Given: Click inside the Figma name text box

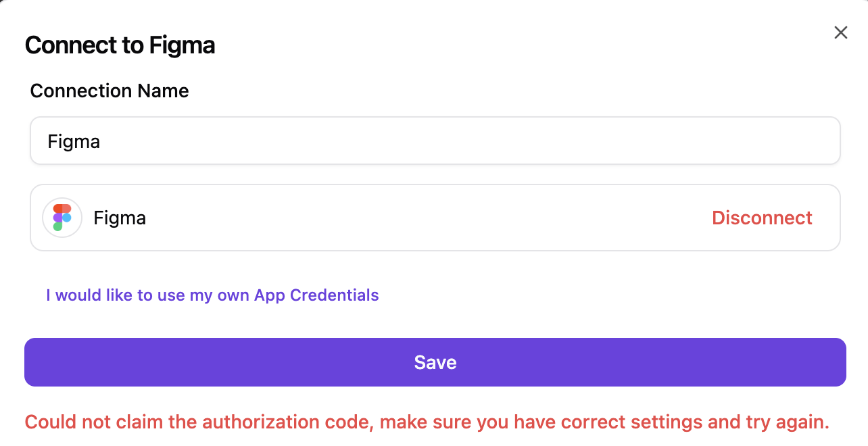Looking at the screenshot, I should tap(435, 141).
